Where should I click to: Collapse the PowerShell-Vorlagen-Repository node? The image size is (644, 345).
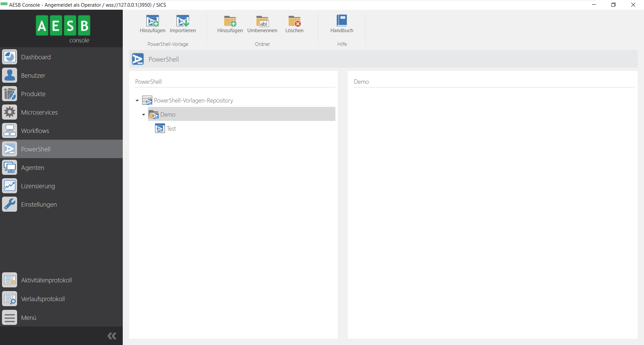click(x=137, y=100)
